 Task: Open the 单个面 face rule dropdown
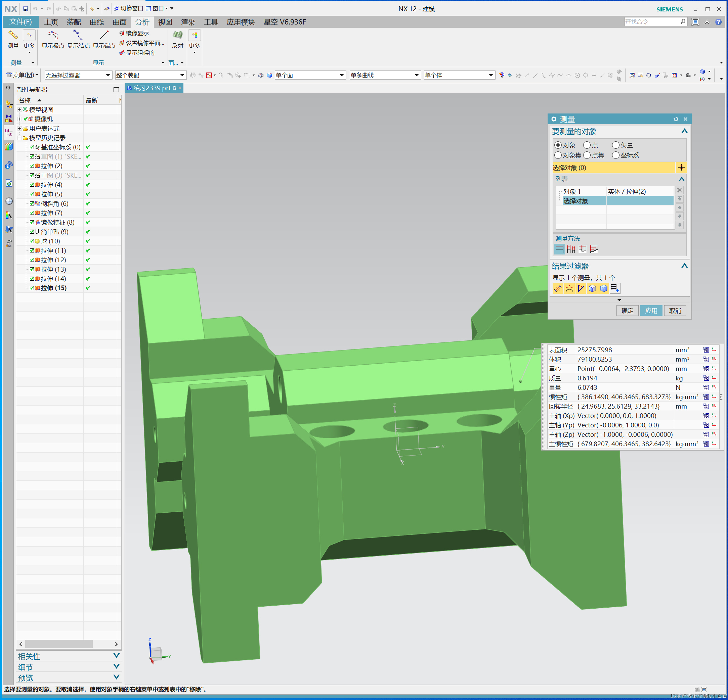310,75
